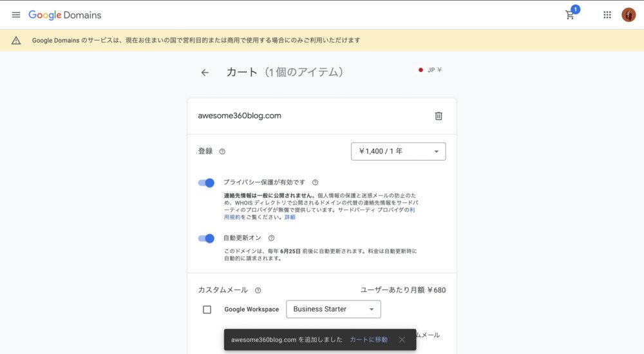This screenshot has width=644, height=354.
Task: Click the カートに移動 link in notification
Action: tap(368, 340)
